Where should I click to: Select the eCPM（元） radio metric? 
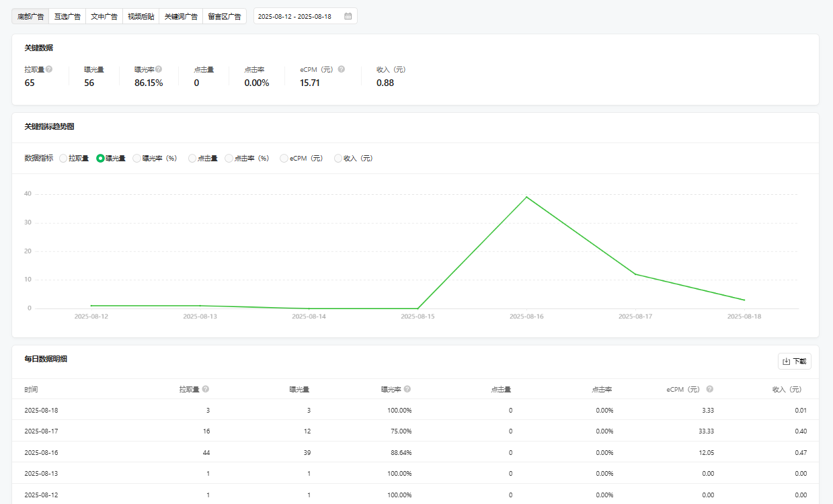pyautogui.click(x=284, y=159)
